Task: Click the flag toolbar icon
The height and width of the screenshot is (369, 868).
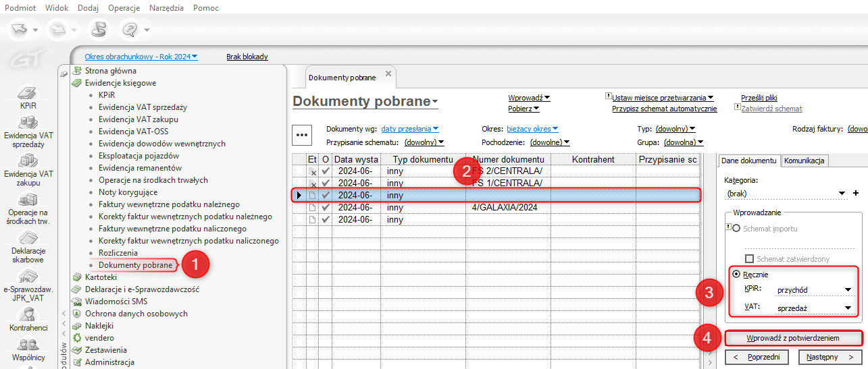Action: (99, 30)
